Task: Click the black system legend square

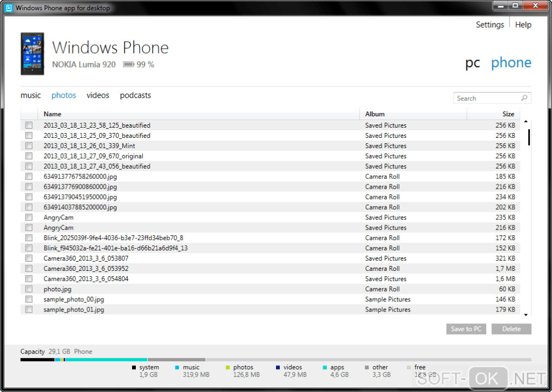Action: click(134, 367)
